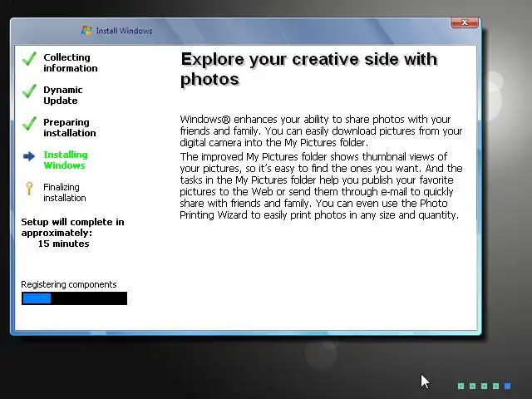Close the Install Windows dialog
The image size is (532, 399).
tap(465, 22)
